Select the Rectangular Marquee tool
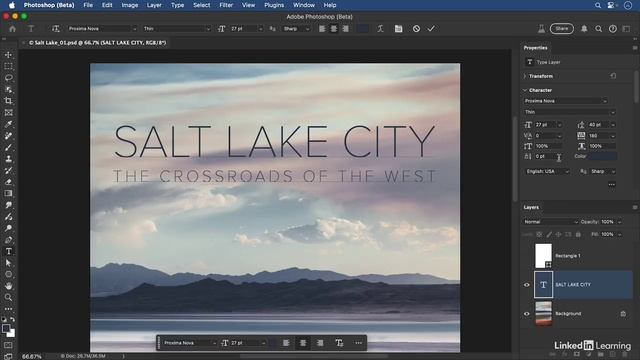Image resolution: width=640 pixels, height=360 pixels. [8, 66]
